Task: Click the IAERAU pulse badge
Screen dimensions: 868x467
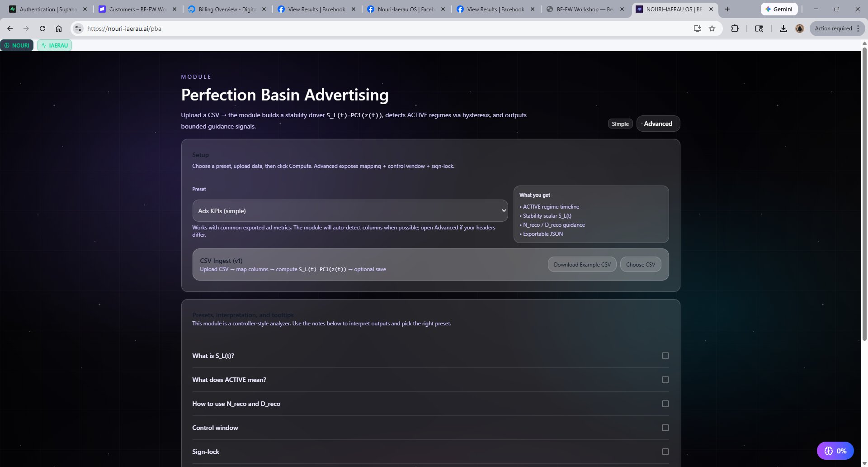Action: click(x=55, y=45)
